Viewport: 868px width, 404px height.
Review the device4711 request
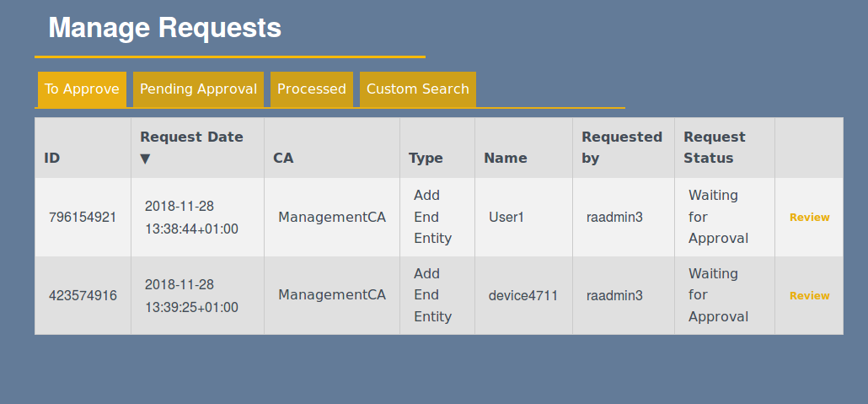809,296
